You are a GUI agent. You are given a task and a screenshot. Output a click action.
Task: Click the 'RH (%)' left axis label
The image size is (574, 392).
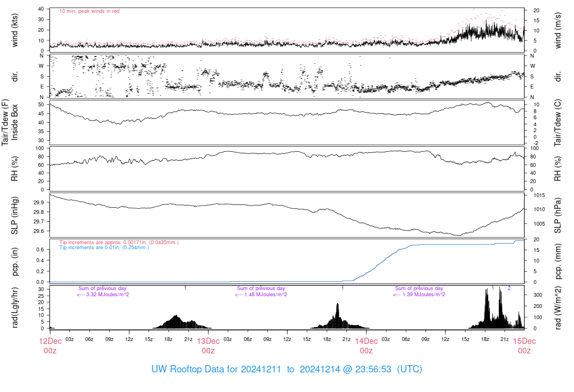(15, 169)
